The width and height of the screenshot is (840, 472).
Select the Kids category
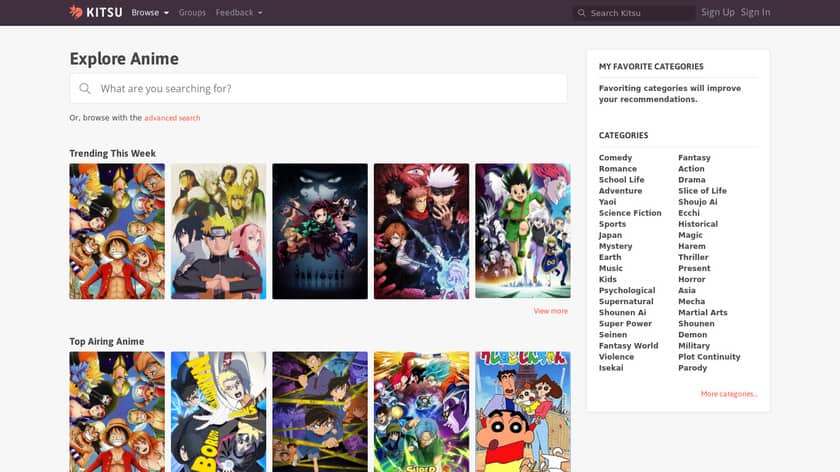(608, 280)
